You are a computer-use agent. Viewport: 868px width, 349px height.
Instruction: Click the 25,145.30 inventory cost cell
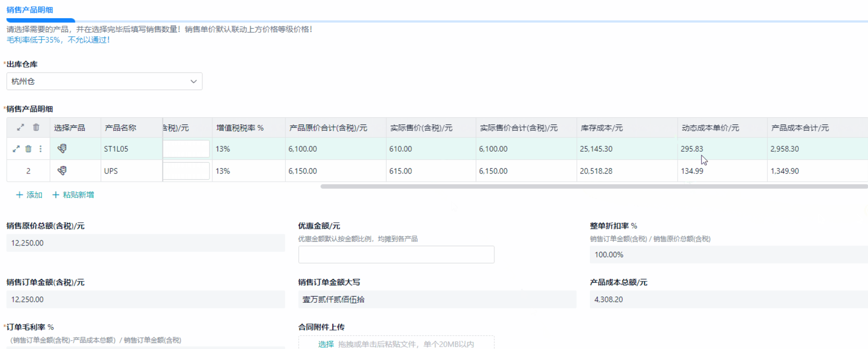pos(627,149)
